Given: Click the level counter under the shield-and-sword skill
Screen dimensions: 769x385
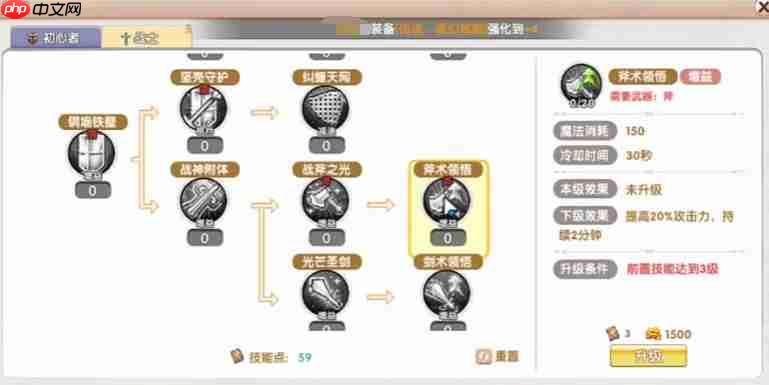Looking at the screenshot, I should coord(205,146).
